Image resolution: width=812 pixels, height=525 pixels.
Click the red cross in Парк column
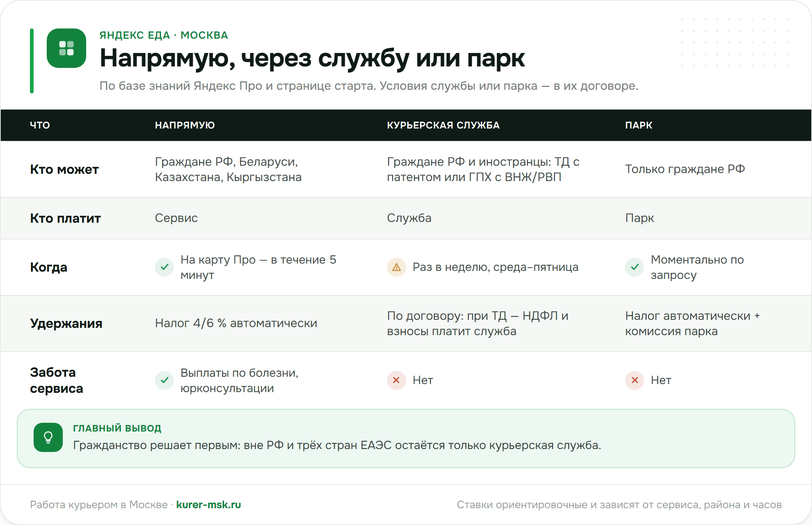point(635,380)
